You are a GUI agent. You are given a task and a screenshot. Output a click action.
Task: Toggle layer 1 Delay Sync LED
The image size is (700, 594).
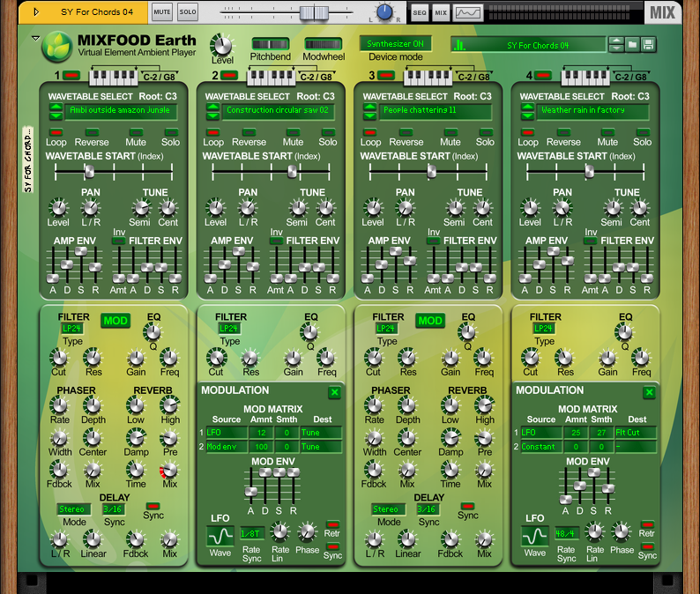tap(153, 506)
